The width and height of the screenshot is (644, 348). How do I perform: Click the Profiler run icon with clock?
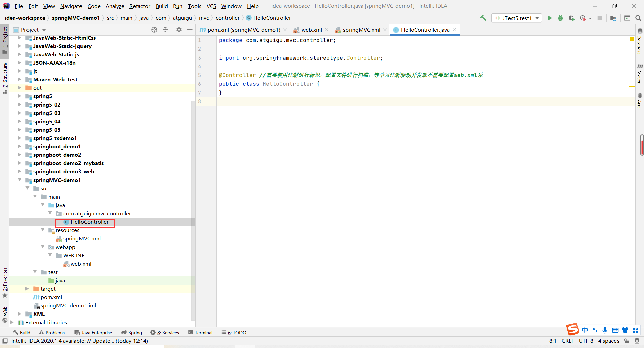tap(583, 18)
